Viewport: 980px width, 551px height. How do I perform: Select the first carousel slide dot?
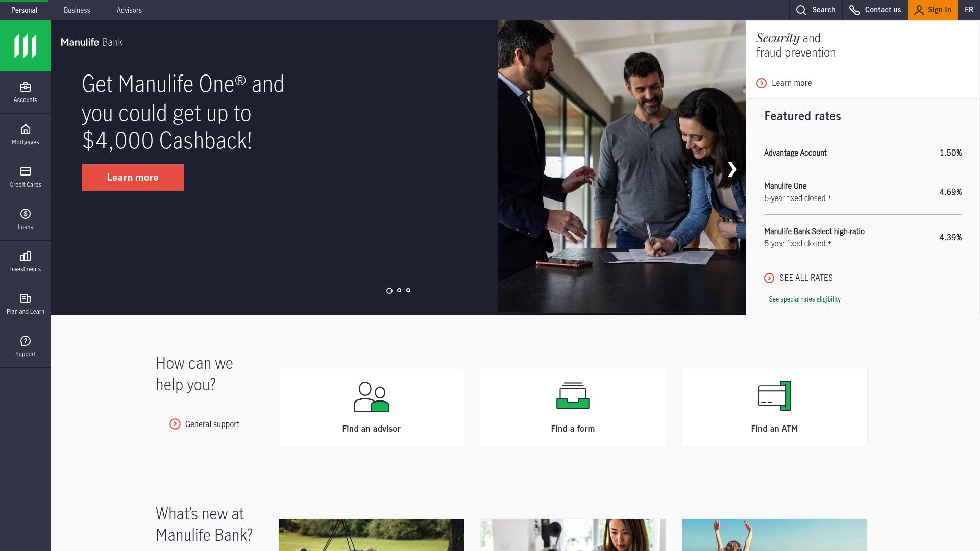[389, 291]
